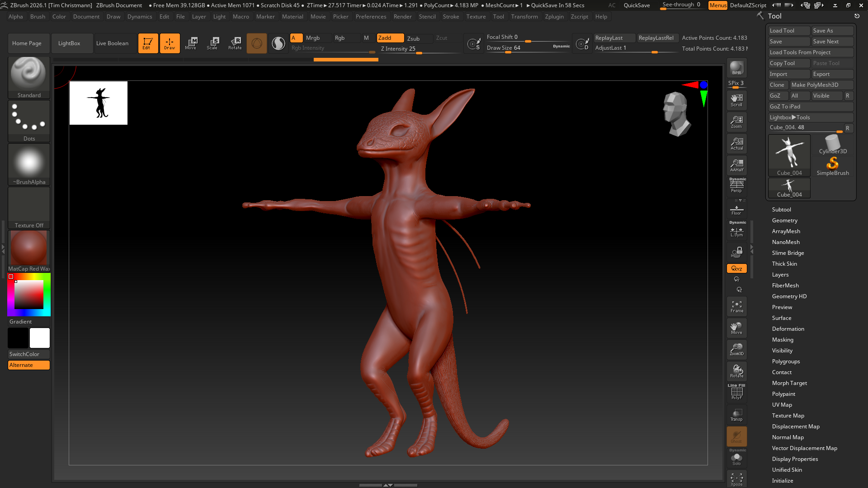Enable the PolyF line fill icon
The width and height of the screenshot is (868, 488).
736,393
